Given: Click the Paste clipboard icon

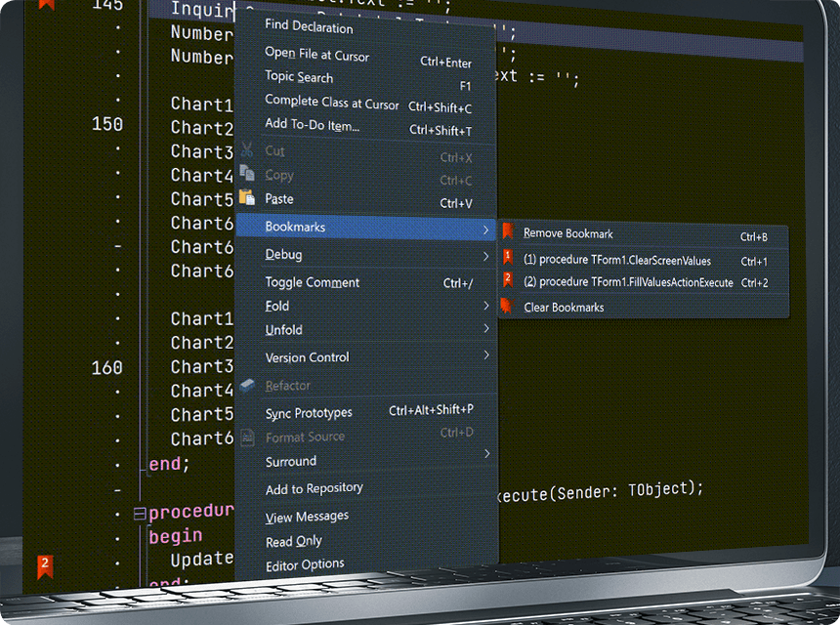Looking at the screenshot, I should coord(247,198).
